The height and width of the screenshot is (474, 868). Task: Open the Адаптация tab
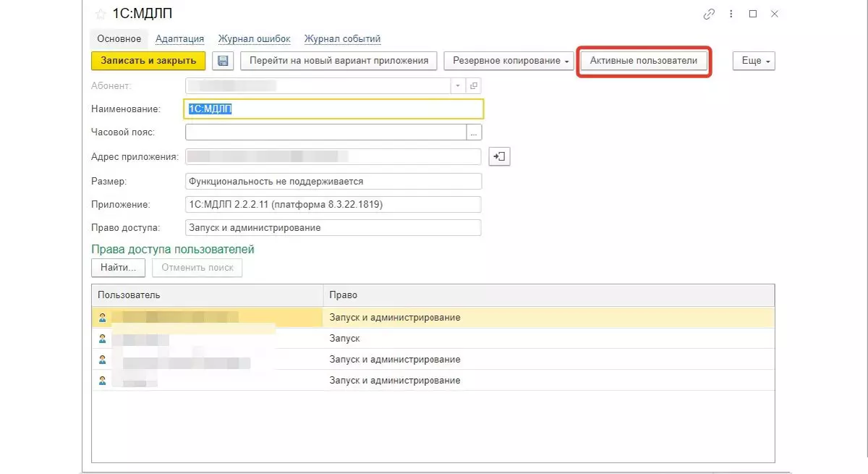tap(179, 39)
